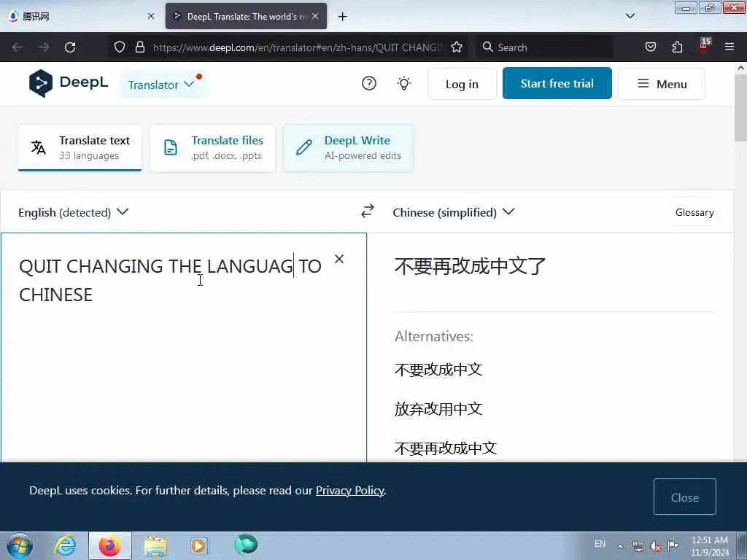Expand Chinese (simplified) target language dropdown
Screen dimensions: 747x560
(x=453, y=212)
